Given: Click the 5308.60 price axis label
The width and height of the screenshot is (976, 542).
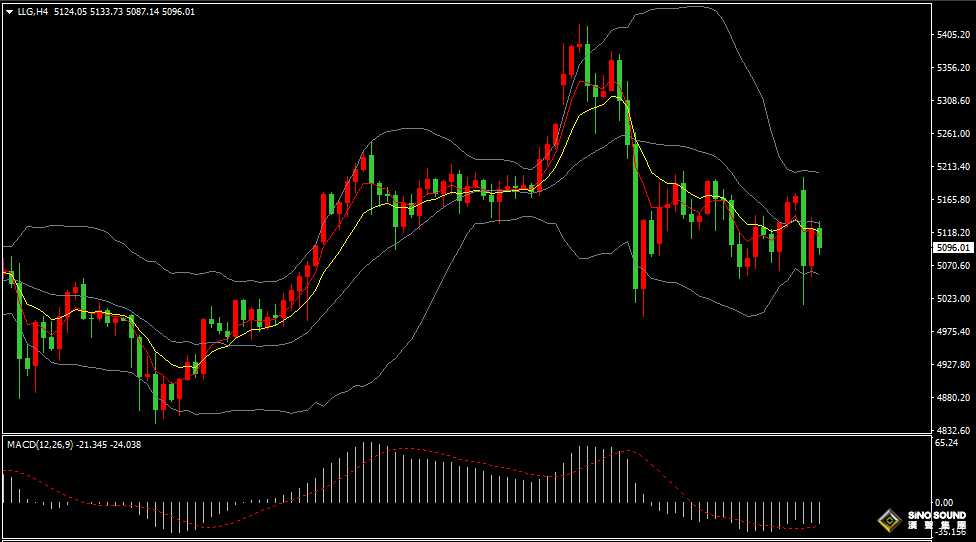Looking at the screenshot, I should click(x=953, y=101).
